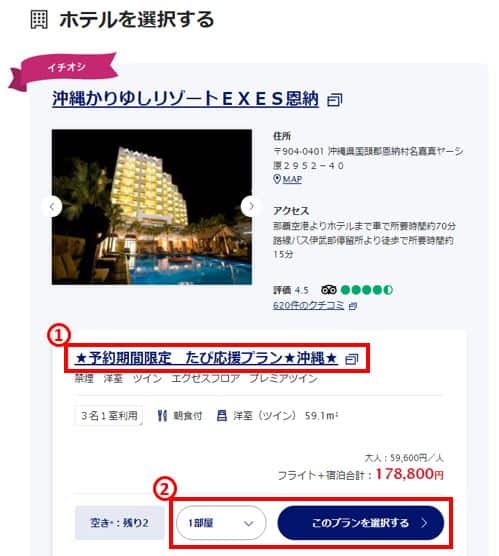Click the このプランを選択する button
Viewport: 499px width, 556px height.
point(361,523)
